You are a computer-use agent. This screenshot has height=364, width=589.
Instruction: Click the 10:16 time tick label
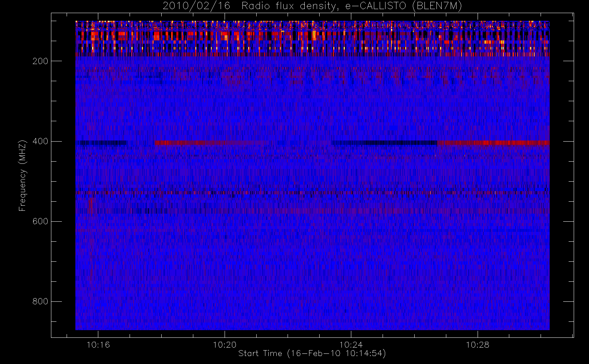[x=98, y=345]
